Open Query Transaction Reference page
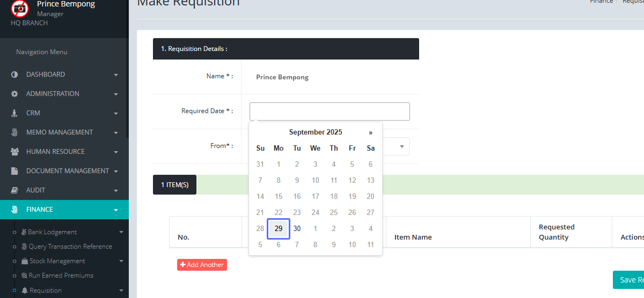Image resolution: width=644 pixels, height=298 pixels. [70, 247]
